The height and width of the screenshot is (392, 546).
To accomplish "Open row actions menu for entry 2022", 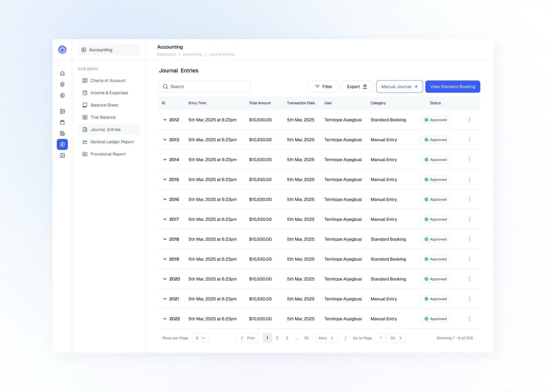I will [470, 319].
